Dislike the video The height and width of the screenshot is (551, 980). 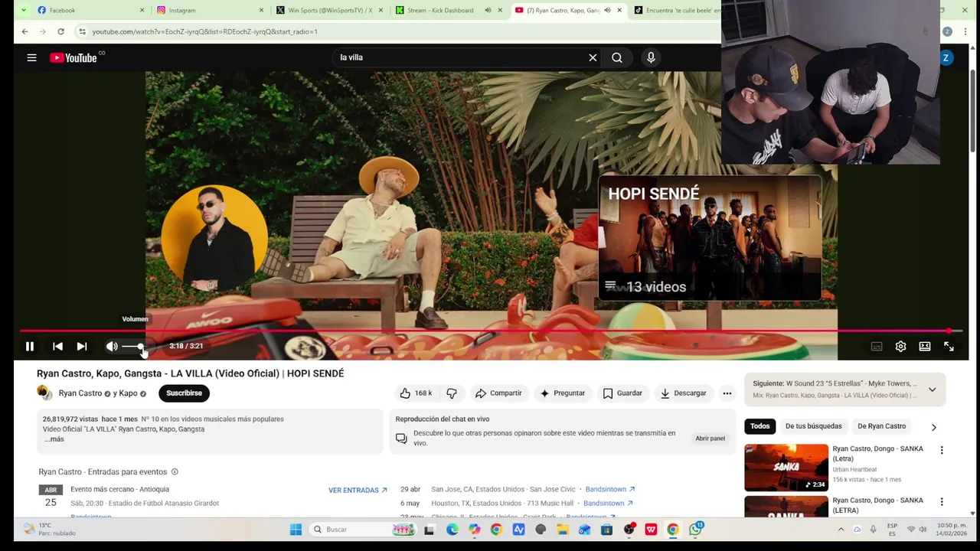pos(452,393)
